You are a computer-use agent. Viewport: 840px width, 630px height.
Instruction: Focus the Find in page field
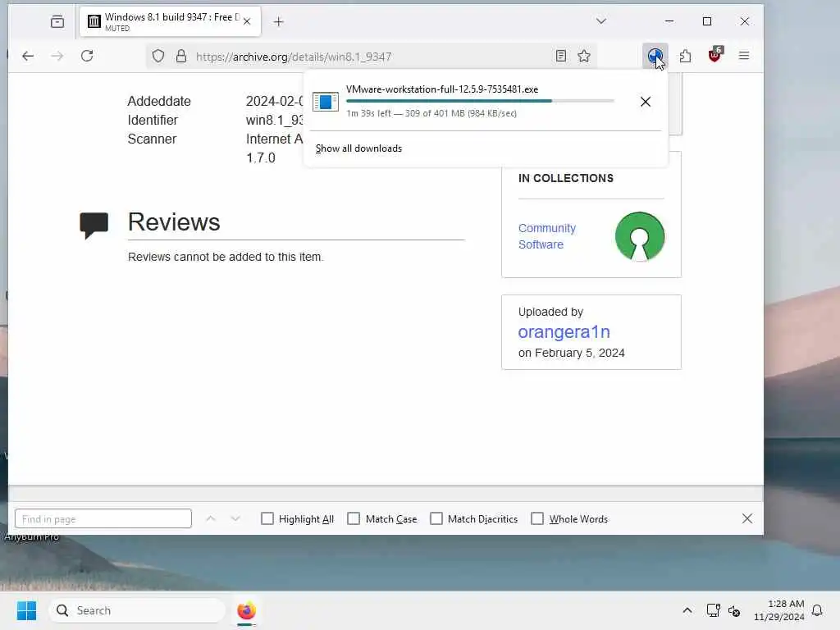(103, 518)
